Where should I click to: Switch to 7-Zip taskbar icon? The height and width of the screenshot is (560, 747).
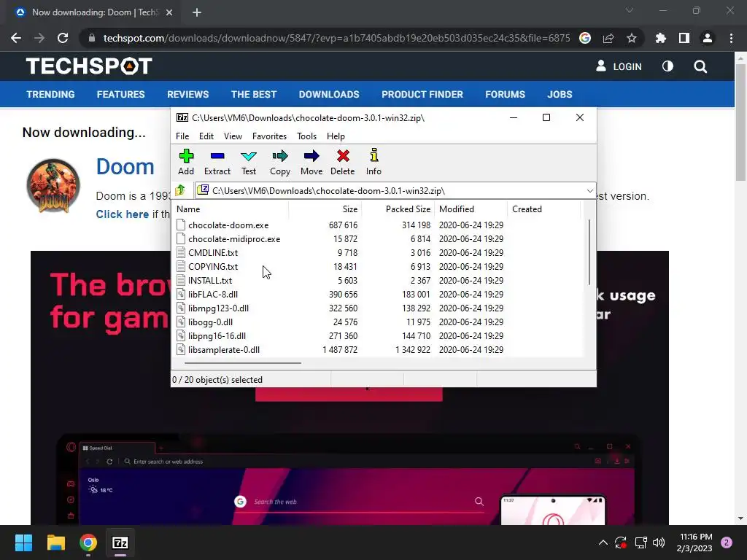pos(120,542)
